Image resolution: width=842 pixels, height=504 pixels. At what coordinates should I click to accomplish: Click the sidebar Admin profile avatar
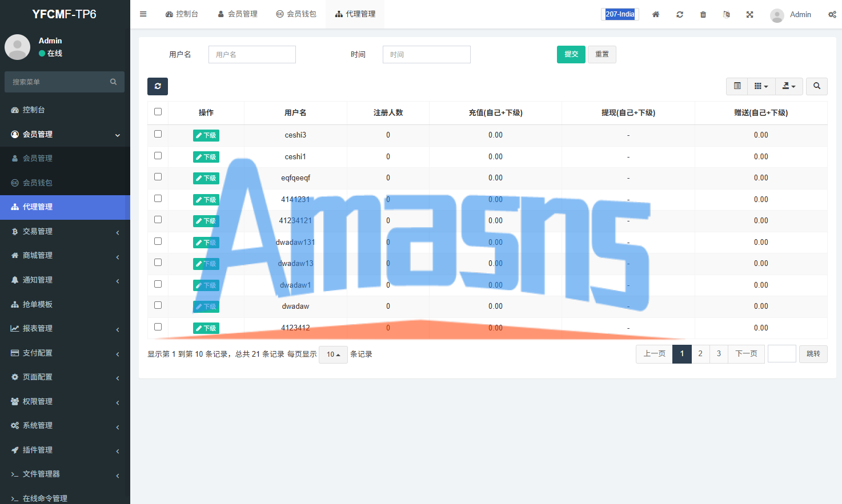pos(17,47)
